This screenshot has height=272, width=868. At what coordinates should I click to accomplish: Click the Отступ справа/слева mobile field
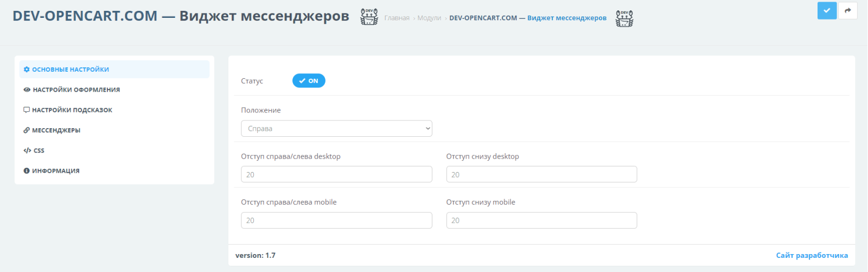(336, 220)
